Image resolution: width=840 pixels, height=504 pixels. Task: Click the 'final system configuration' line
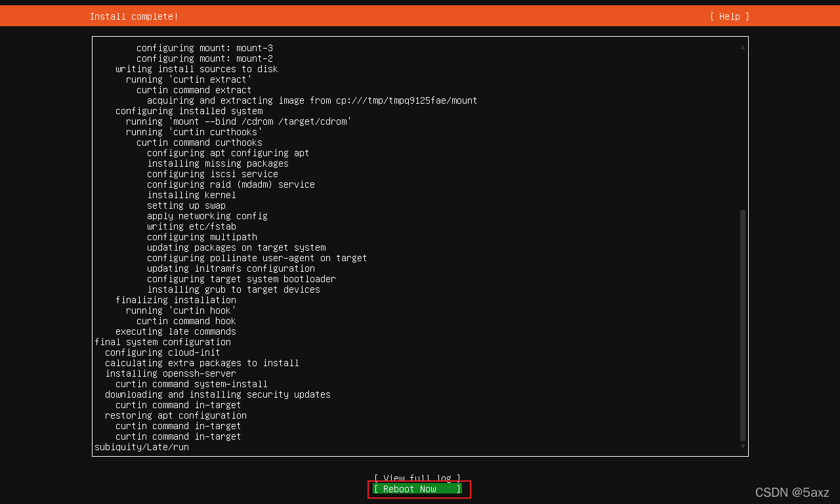click(163, 342)
